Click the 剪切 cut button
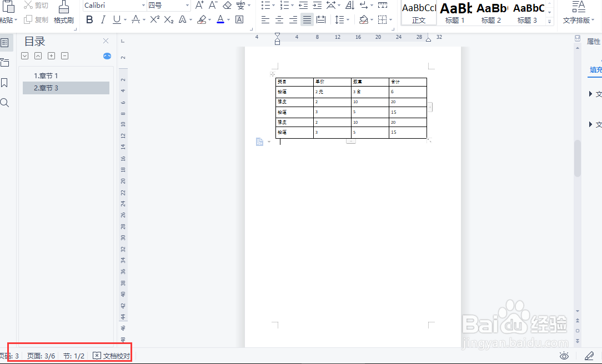 pyautogui.click(x=36, y=6)
